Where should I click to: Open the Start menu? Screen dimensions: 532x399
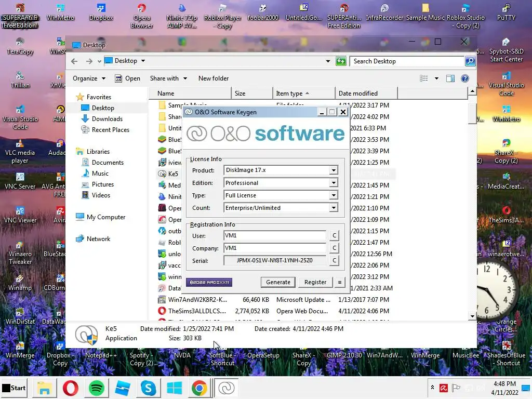pyautogui.click(x=14, y=388)
